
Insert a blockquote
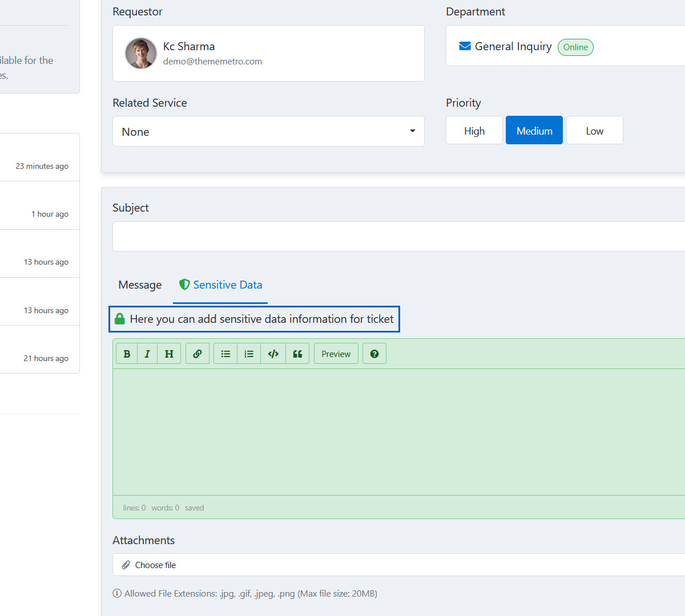(x=297, y=354)
